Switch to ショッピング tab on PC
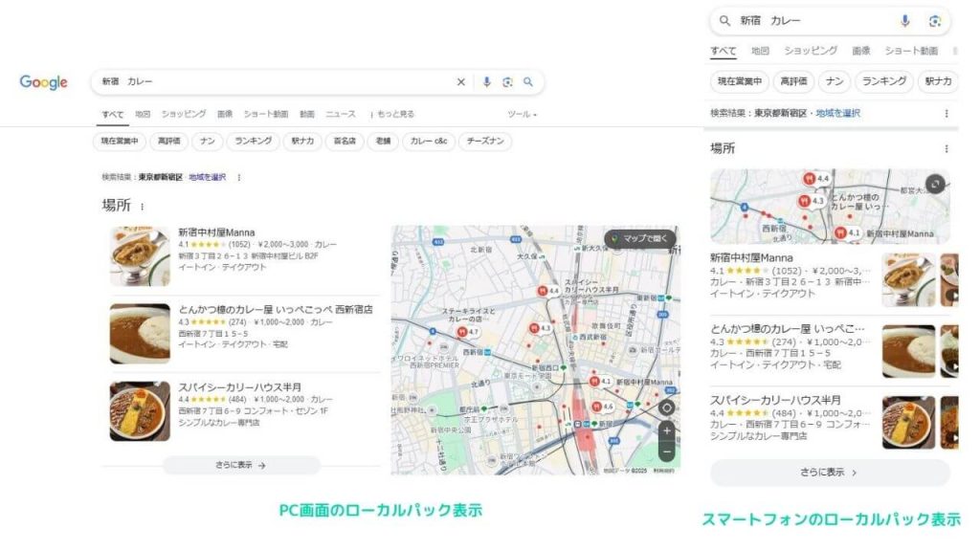This screenshot has height=551, width=980. coord(183,115)
